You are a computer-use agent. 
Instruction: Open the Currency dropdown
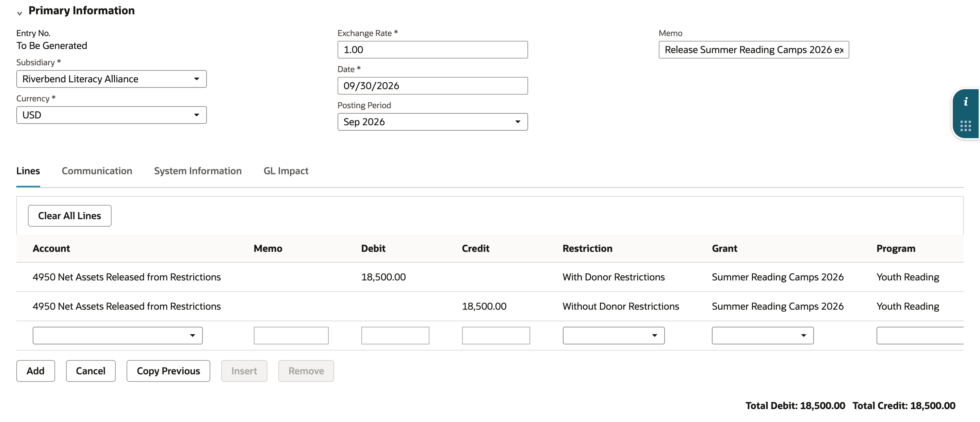point(112,115)
